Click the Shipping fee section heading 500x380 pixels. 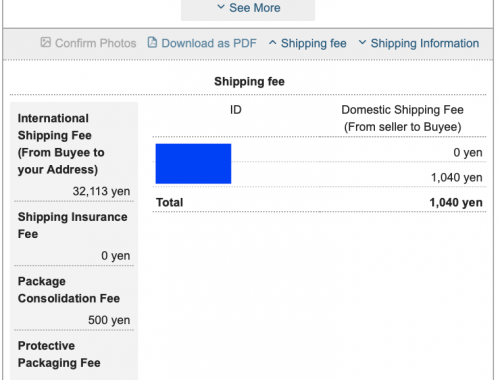tap(249, 81)
